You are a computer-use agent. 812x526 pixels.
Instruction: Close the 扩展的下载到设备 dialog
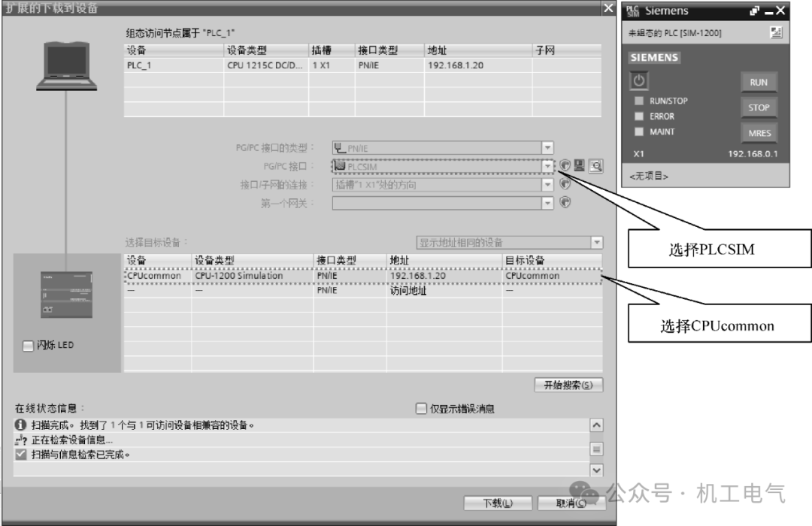pyautogui.click(x=608, y=8)
